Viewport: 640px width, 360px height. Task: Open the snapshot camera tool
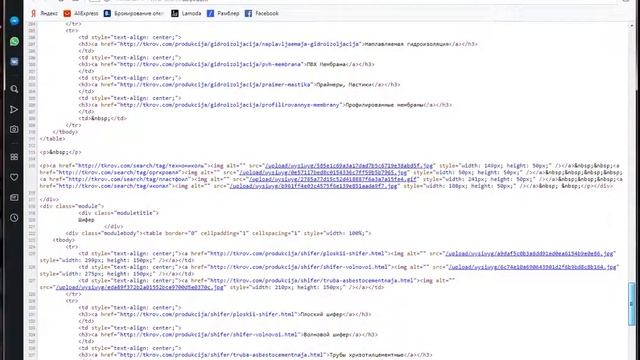(x=14, y=129)
